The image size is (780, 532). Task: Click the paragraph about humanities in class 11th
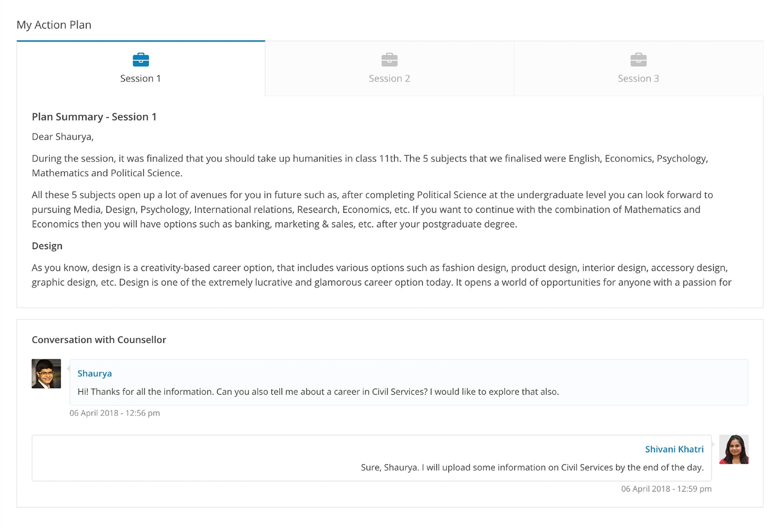click(370, 166)
